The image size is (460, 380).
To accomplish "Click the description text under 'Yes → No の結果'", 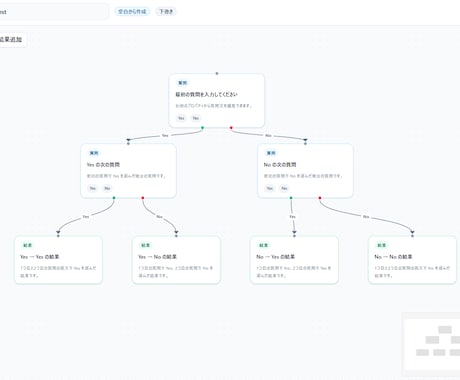I will (175, 272).
